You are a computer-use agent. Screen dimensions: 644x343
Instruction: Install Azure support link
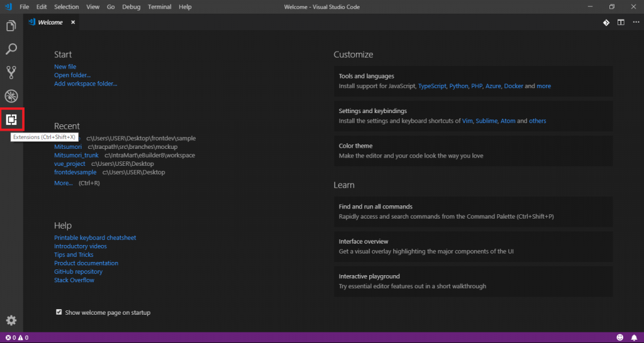[493, 86]
